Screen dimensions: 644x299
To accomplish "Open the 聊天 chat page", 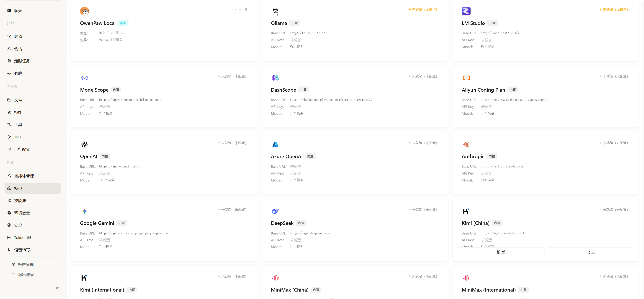I will pos(18,11).
